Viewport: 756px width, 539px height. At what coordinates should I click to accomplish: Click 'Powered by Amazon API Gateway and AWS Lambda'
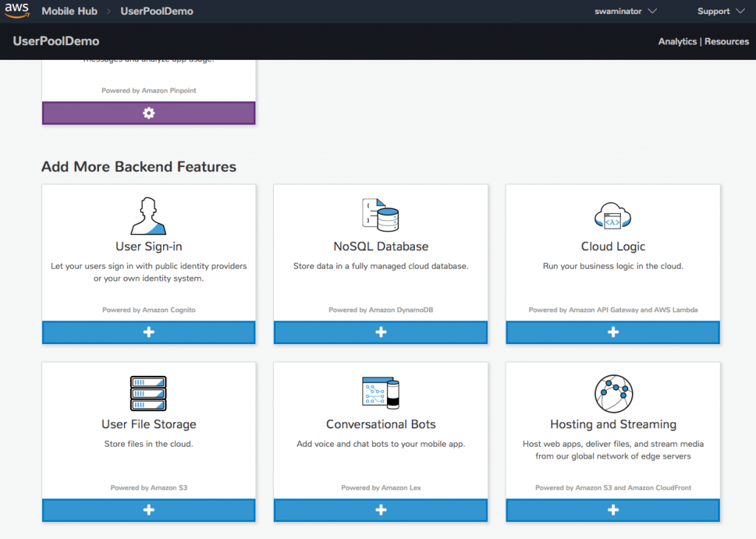coord(613,310)
